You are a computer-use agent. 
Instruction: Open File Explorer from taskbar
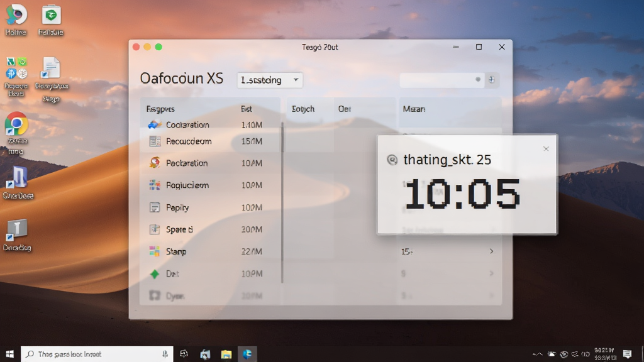(x=226, y=354)
